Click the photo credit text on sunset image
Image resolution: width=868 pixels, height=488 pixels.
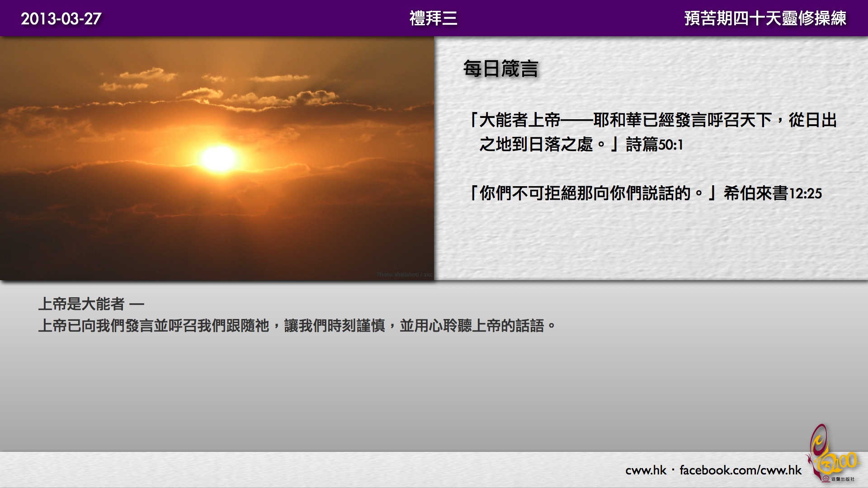(404, 274)
